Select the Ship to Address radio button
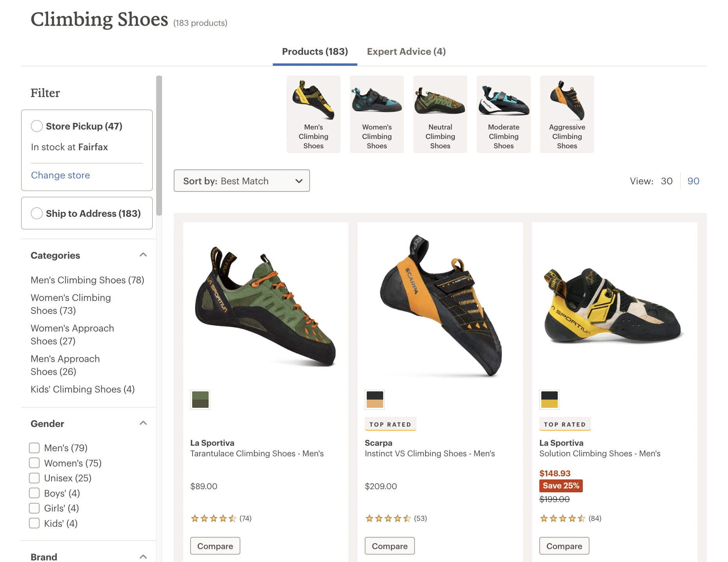728x562 pixels. 37,213
